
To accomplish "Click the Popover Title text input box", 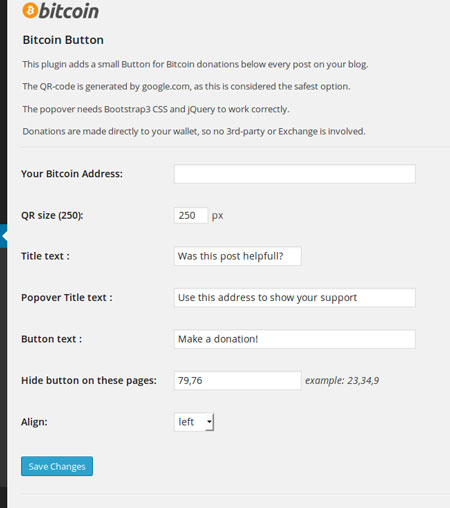I will [x=295, y=297].
